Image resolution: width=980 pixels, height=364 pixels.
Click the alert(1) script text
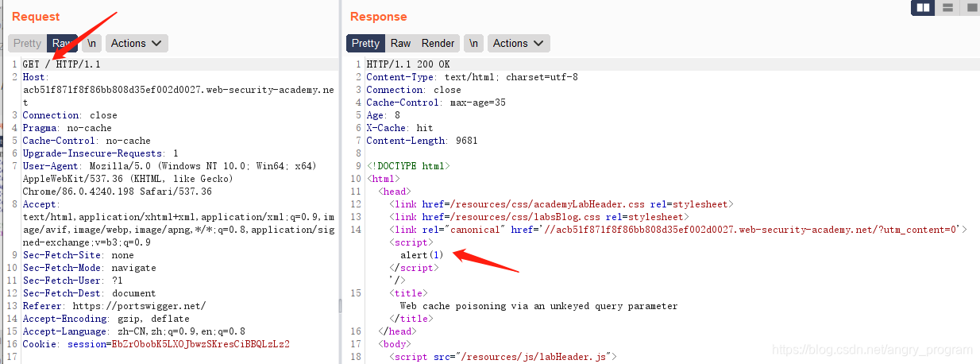coord(422,255)
